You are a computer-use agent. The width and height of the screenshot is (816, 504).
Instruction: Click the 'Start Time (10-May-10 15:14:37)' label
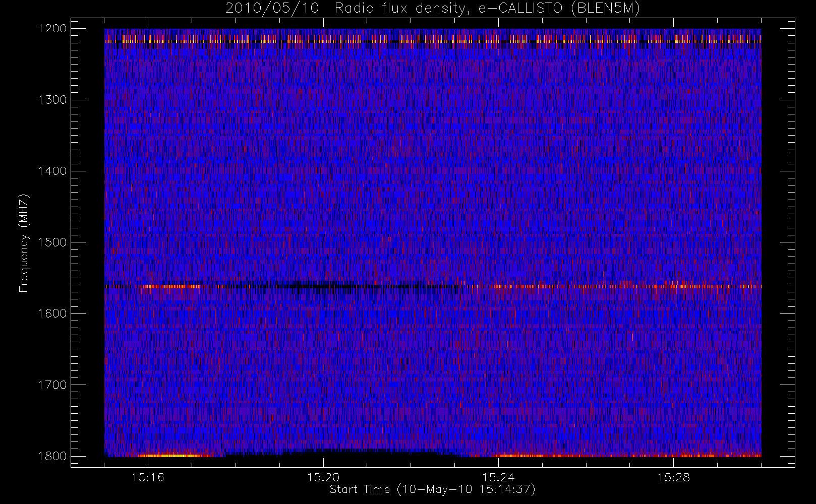click(x=432, y=489)
